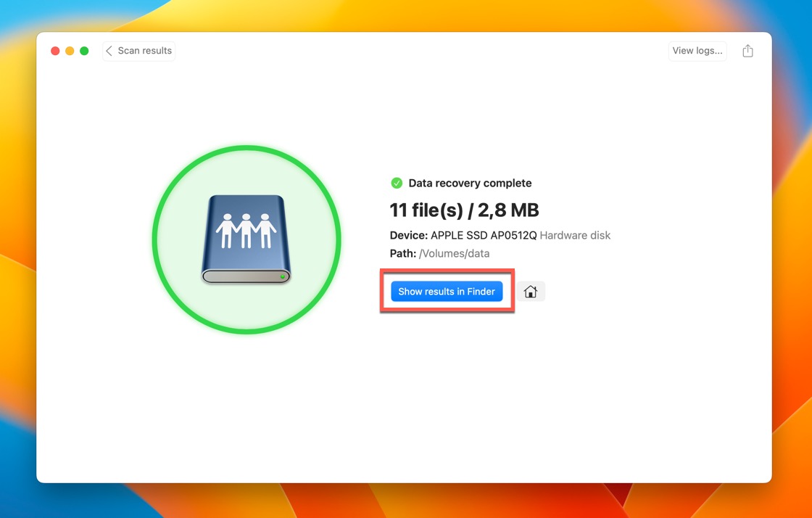
Task: Minimize window with the yellow button
Action: [70, 51]
